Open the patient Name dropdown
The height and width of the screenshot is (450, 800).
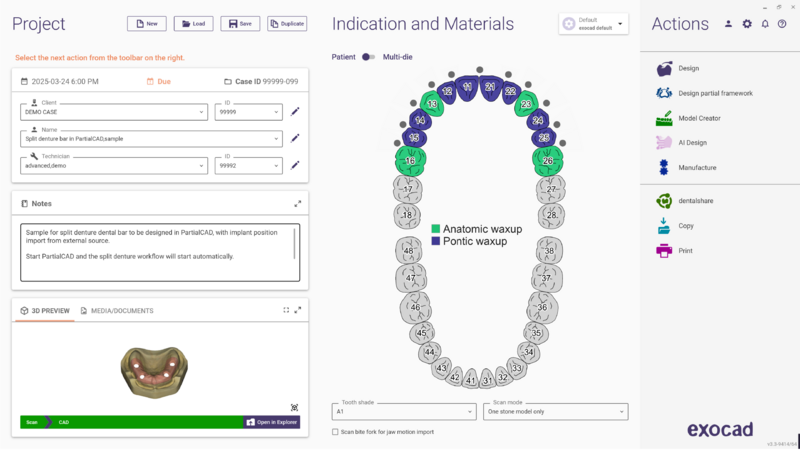(x=151, y=139)
